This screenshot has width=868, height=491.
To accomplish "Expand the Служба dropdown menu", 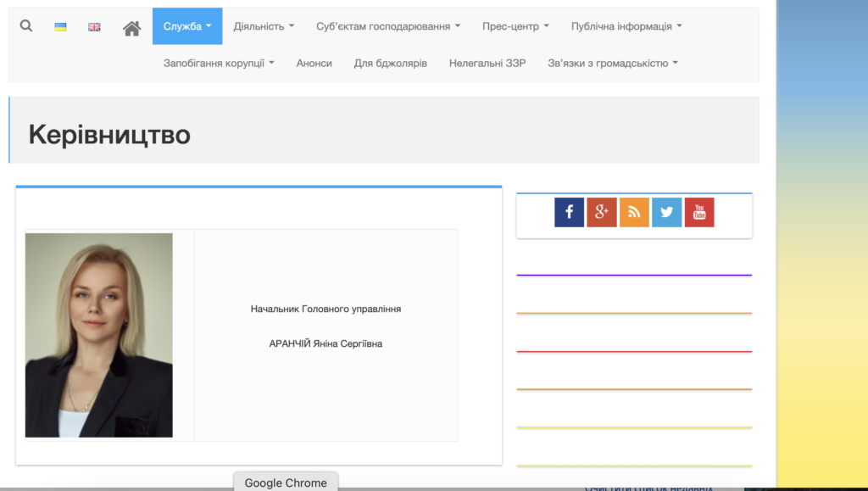I will coord(187,26).
